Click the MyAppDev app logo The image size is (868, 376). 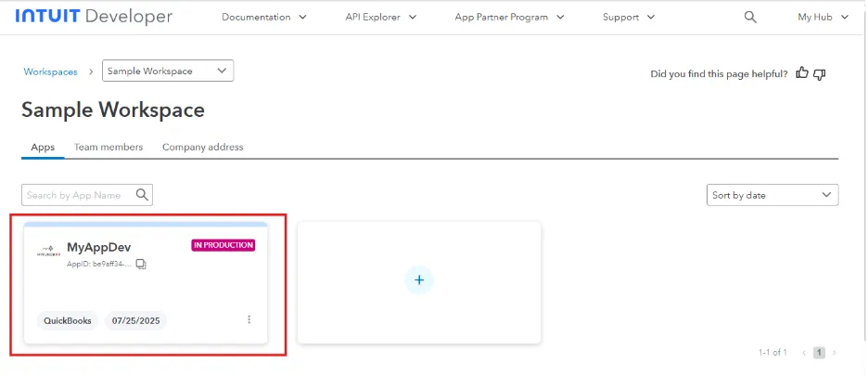pyautogui.click(x=49, y=251)
